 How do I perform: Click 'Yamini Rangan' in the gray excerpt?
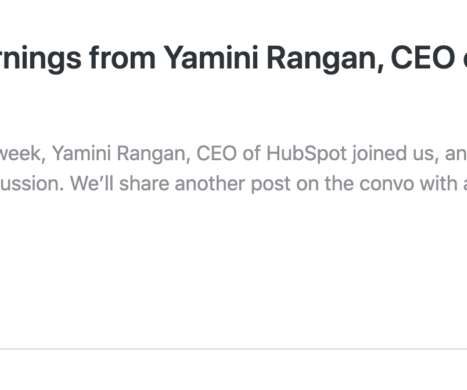pos(121,154)
